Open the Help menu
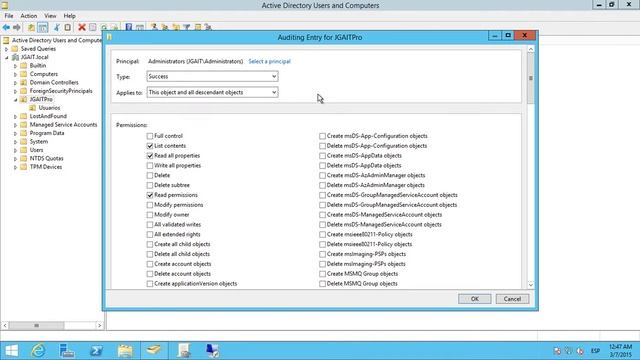Screen dimensions: 640x360 point(69,16)
